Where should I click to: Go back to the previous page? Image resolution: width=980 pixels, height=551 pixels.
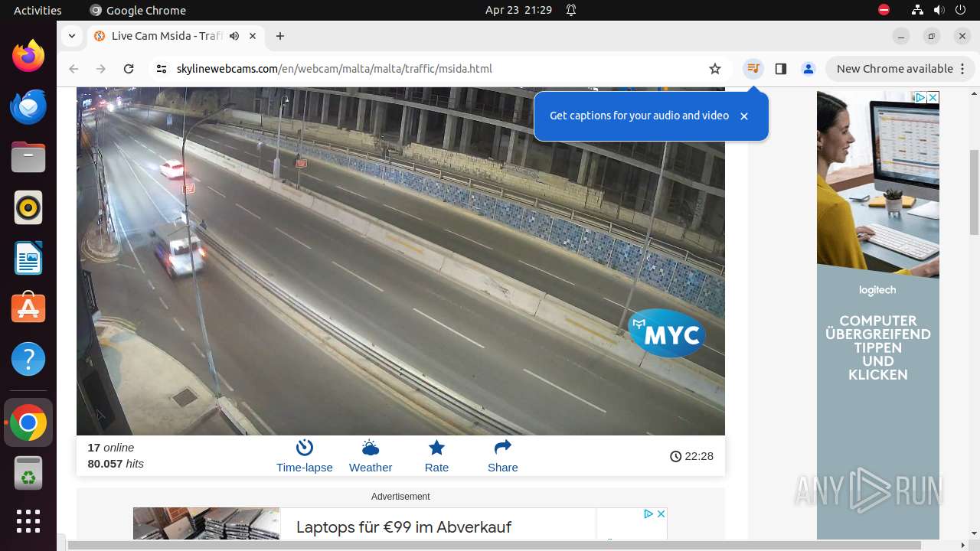point(73,69)
